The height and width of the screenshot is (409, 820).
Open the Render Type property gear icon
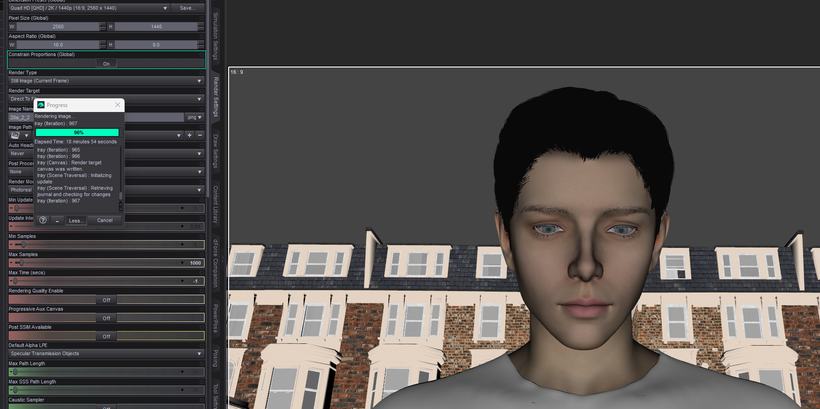[x=202, y=73]
